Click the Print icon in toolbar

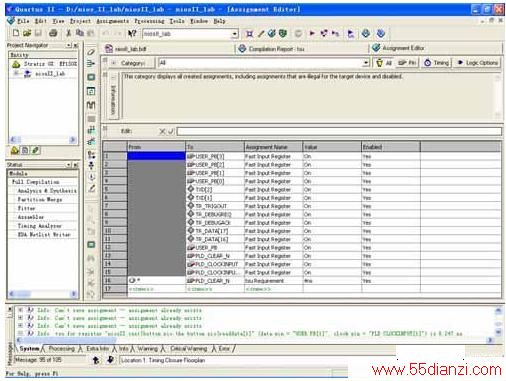tap(53, 33)
